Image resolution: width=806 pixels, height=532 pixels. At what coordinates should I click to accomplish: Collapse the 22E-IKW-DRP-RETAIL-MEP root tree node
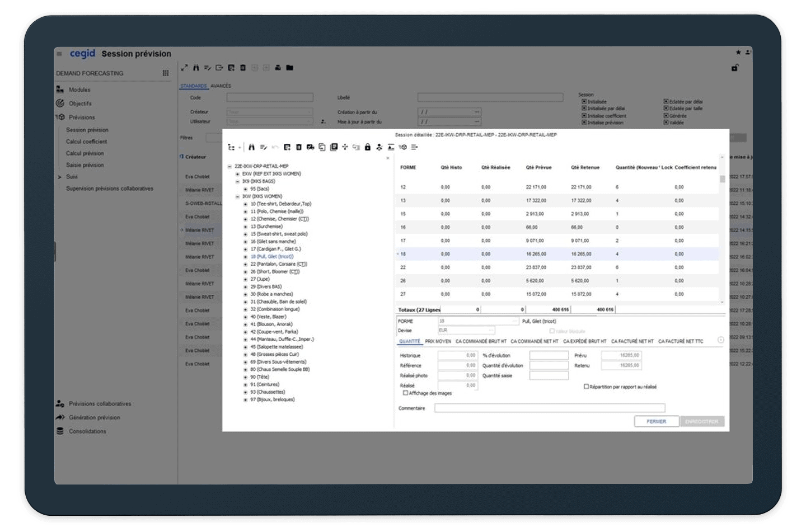229,166
